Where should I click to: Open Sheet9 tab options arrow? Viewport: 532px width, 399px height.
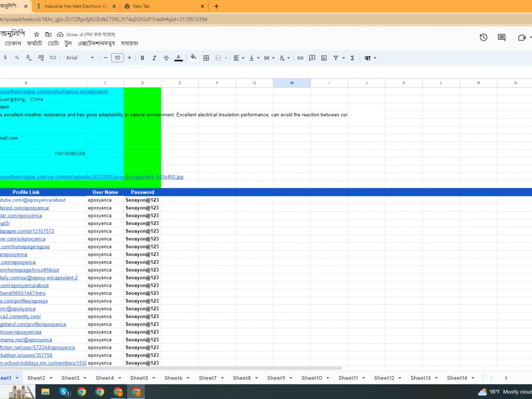tap(291, 378)
